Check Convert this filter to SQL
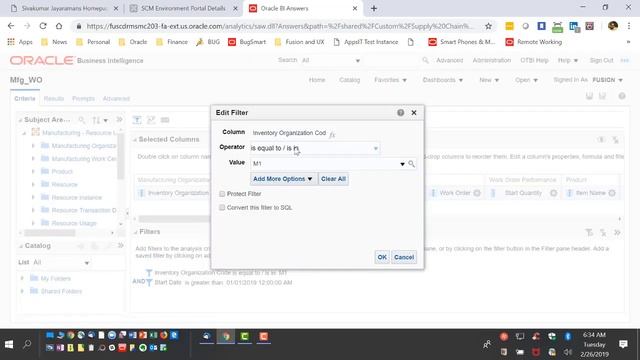Screen dimensions: 640x360 point(222,207)
